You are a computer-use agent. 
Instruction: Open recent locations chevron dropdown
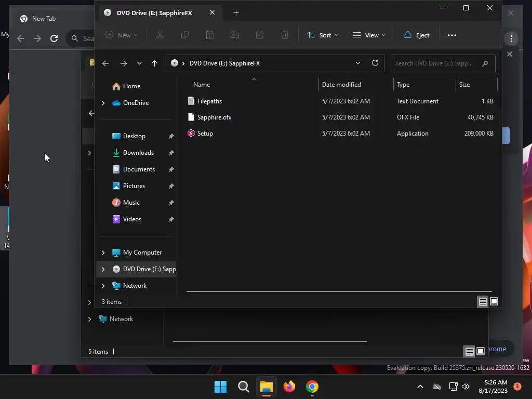[139, 63]
